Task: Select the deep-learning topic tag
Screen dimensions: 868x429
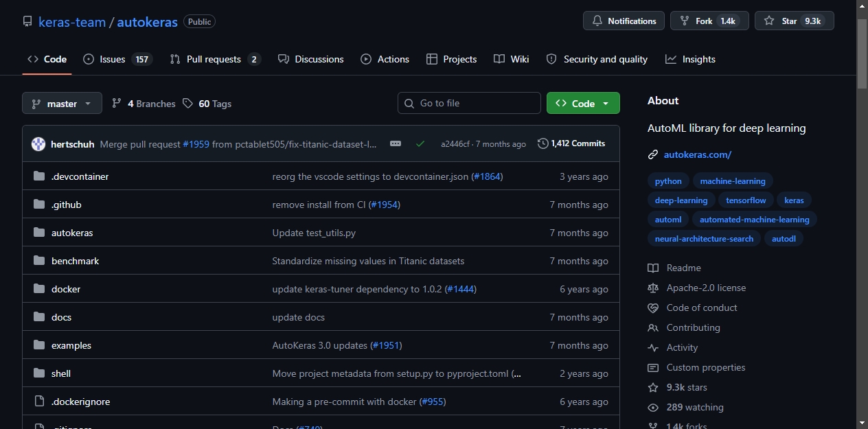Action: click(681, 200)
